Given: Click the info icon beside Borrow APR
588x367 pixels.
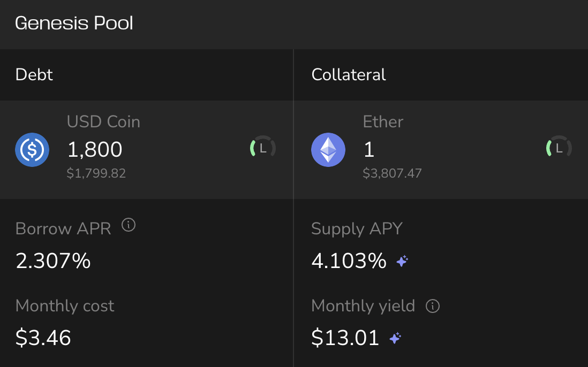Looking at the screenshot, I should point(129,225).
